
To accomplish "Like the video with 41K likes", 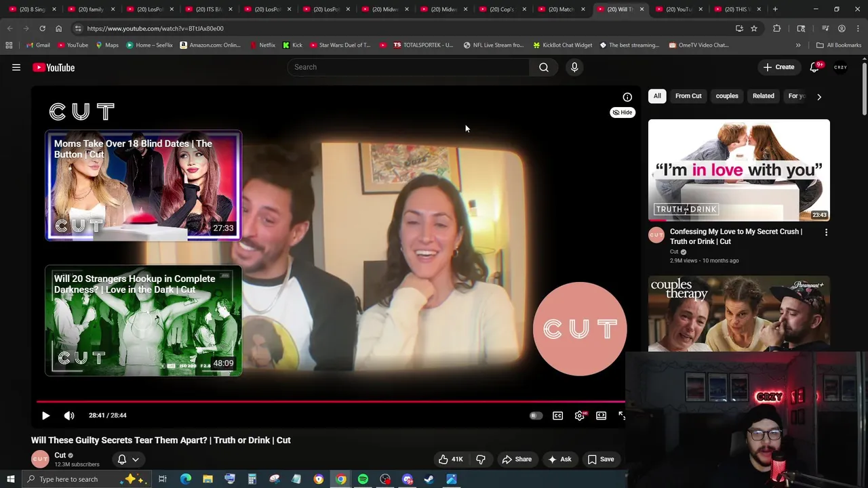I will (451, 459).
